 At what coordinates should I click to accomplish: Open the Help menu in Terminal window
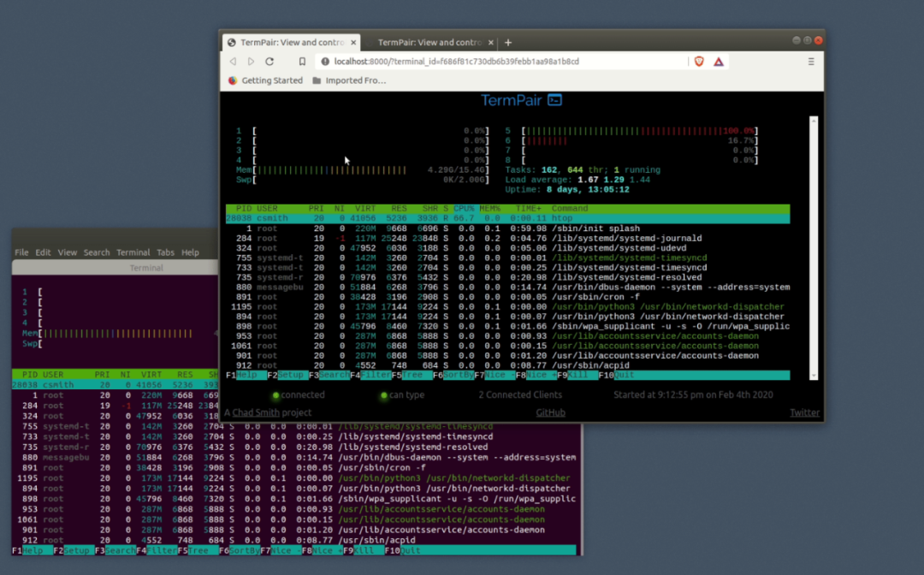190,252
